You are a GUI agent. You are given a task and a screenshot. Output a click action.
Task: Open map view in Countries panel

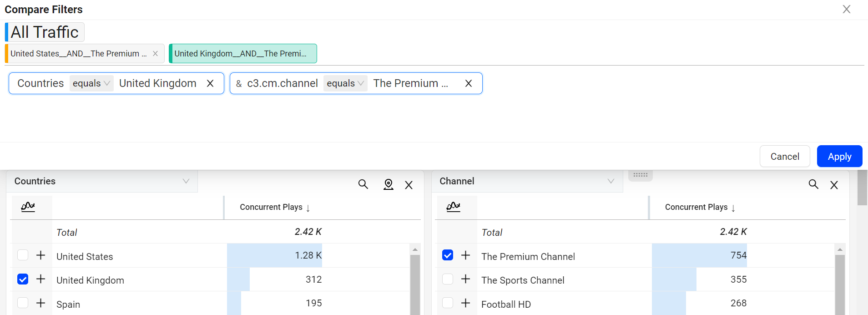[388, 184]
